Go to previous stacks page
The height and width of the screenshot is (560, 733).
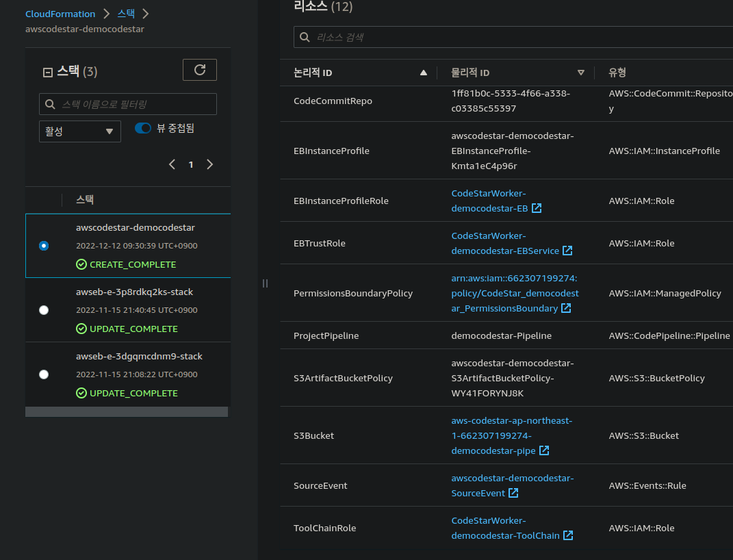[172, 164]
